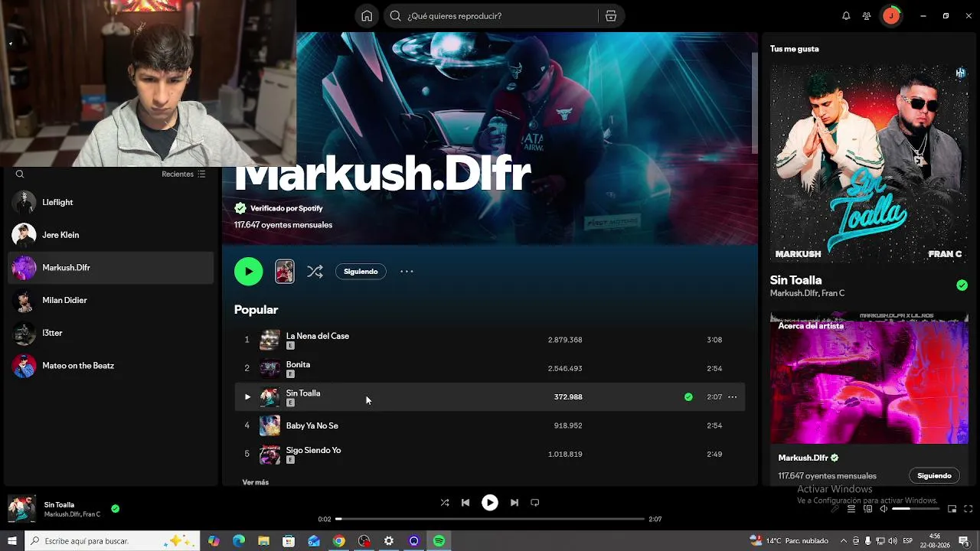The width and height of the screenshot is (980, 551).
Task: Open Mateo on the Beatz in library
Action: [110, 366]
